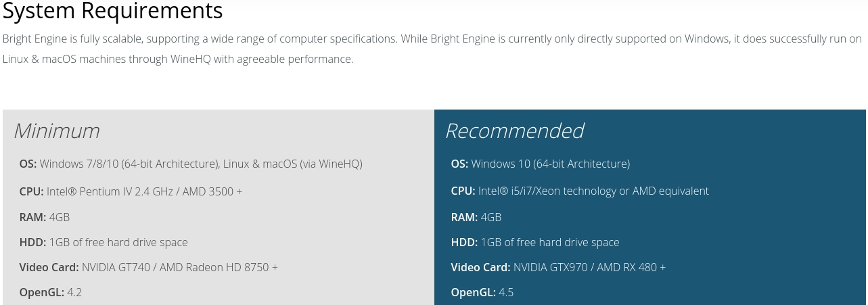Click the OS label in the Minimum panel
This screenshot has width=868, height=305.
tap(28, 164)
